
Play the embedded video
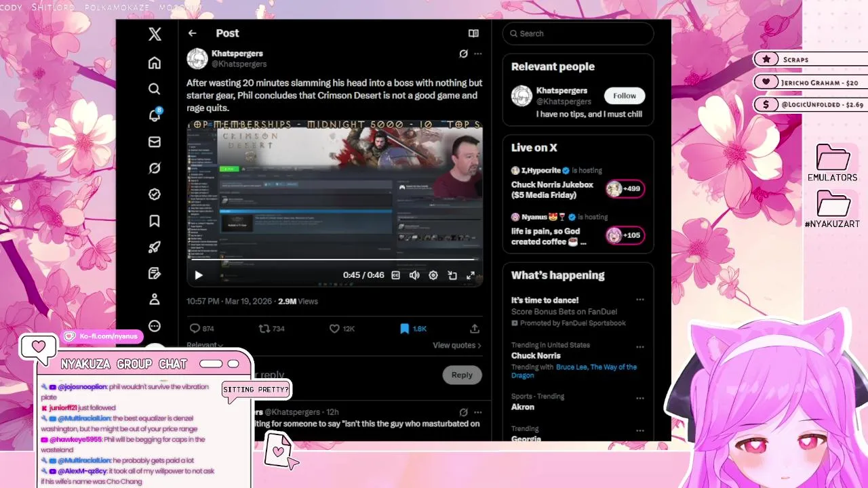point(199,275)
